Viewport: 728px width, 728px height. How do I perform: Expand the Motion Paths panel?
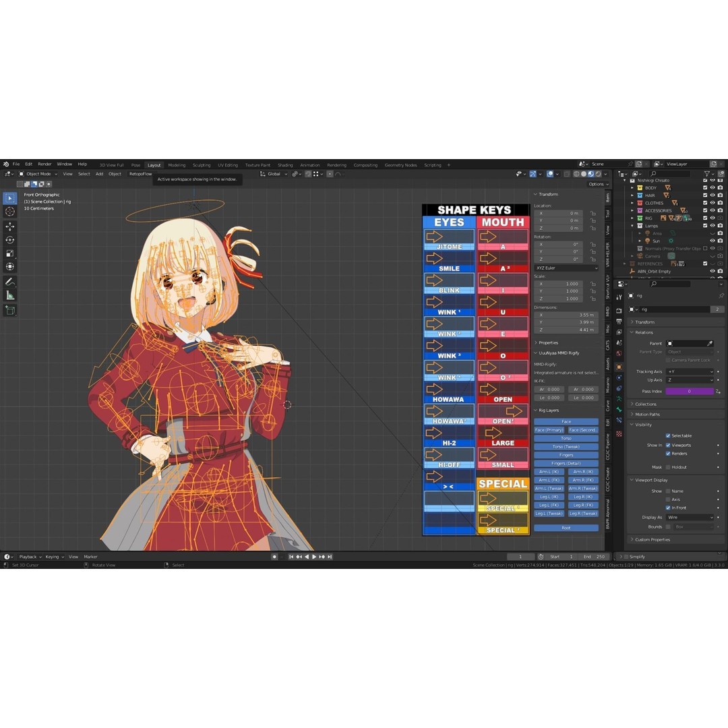click(647, 415)
